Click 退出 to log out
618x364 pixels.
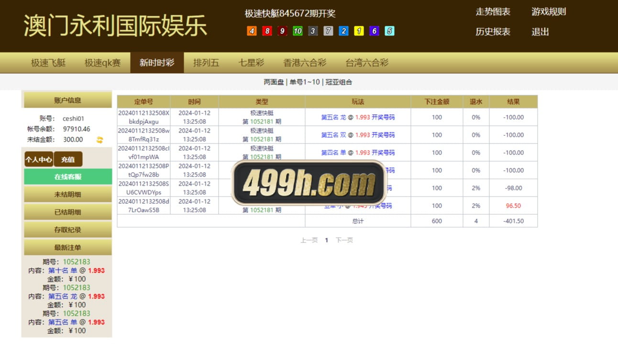(540, 32)
